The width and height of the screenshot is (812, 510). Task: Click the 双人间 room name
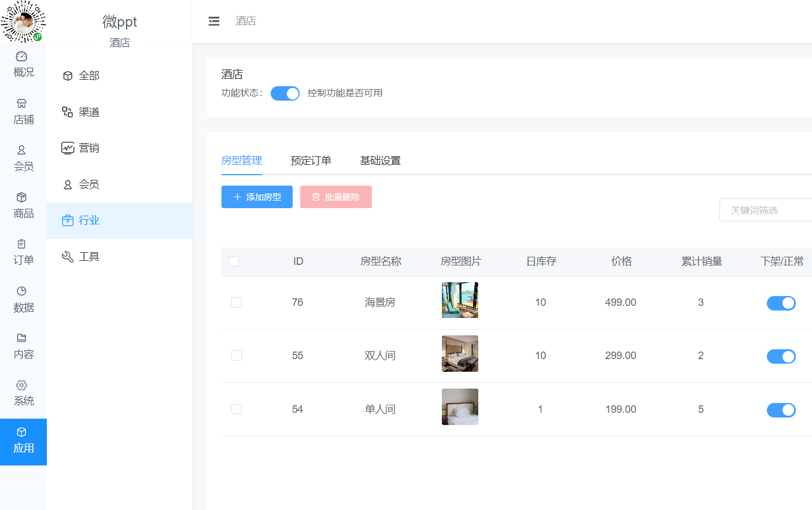pyautogui.click(x=380, y=356)
